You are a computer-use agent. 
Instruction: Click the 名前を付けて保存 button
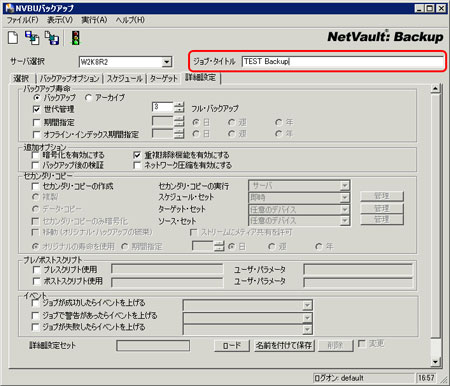click(284, 346)
